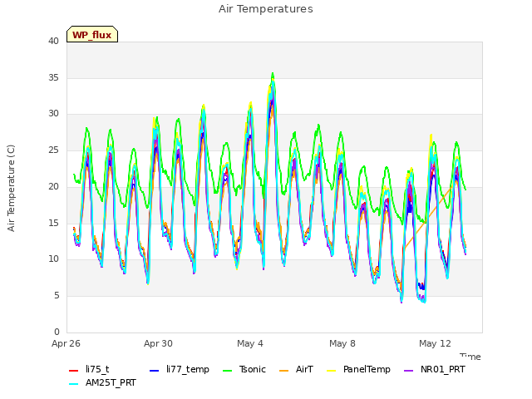This screenshot has width=532, height=399.
Task: Click the Air Temperature (C) y-axis label
Action: [x=11, y=188]
